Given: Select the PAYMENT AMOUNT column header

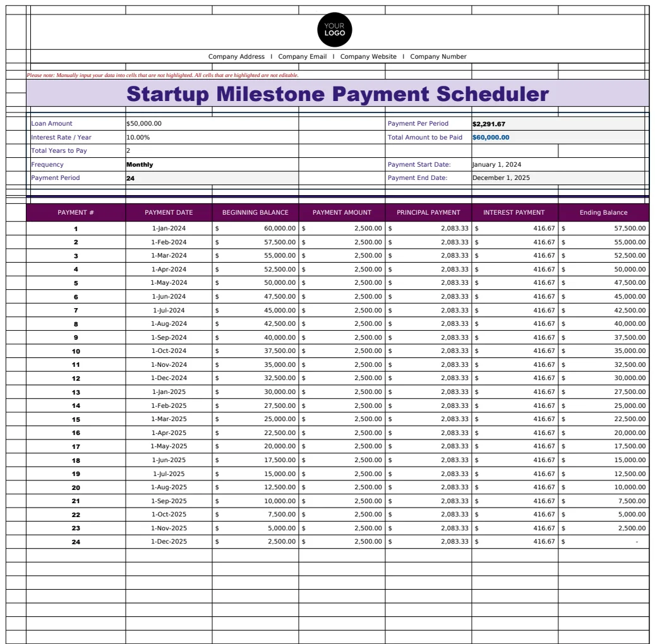Looking at the screenshot, I should click(342, 213).
